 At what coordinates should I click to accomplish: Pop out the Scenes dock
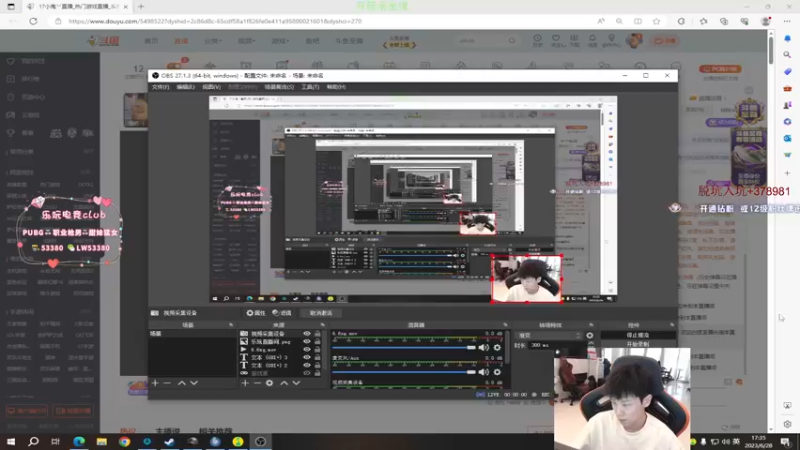[x=231, y=325]
